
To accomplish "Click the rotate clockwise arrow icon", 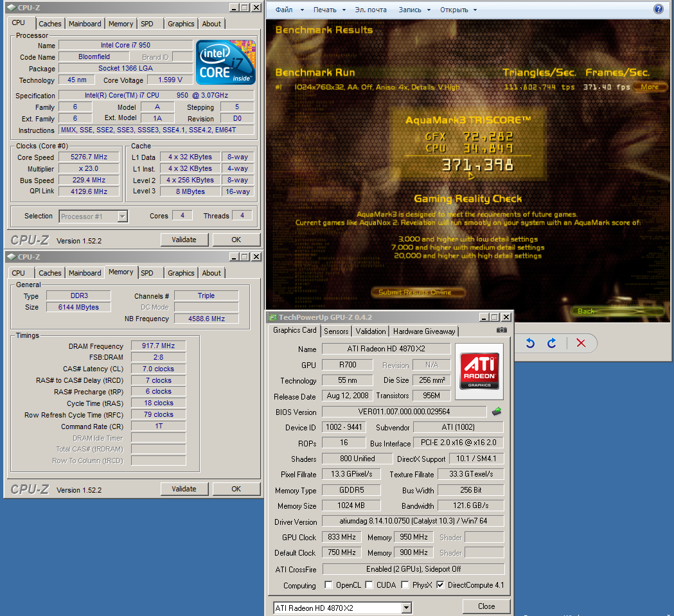I will 551,343.
